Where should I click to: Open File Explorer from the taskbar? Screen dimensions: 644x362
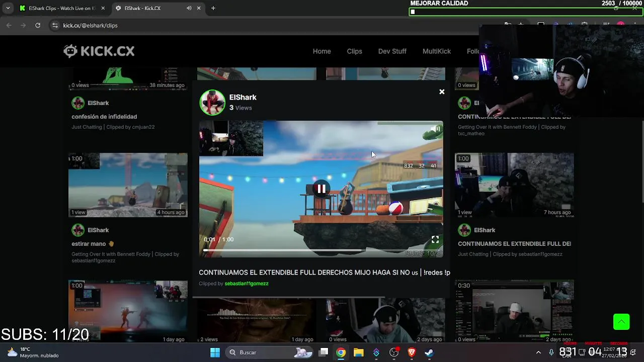359,352
